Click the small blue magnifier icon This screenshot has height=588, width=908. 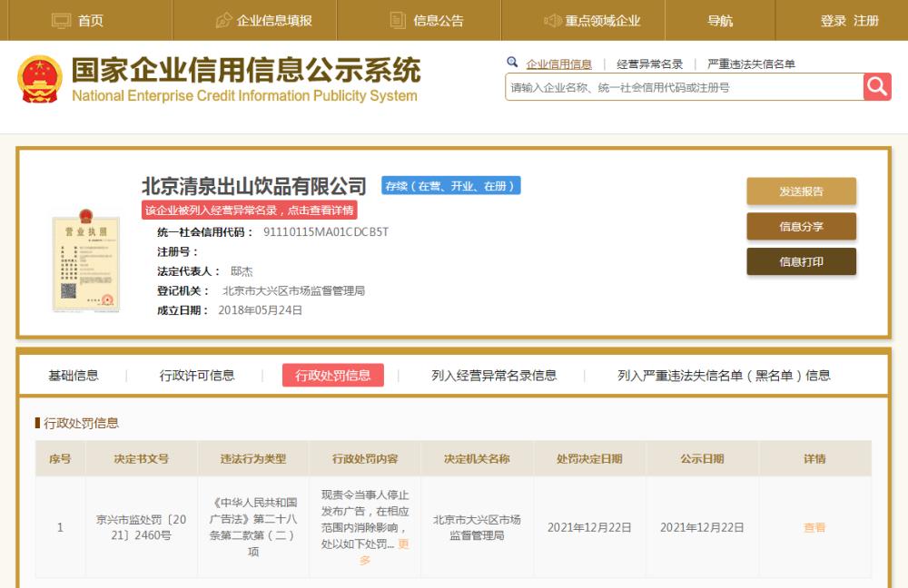point(512,63)
